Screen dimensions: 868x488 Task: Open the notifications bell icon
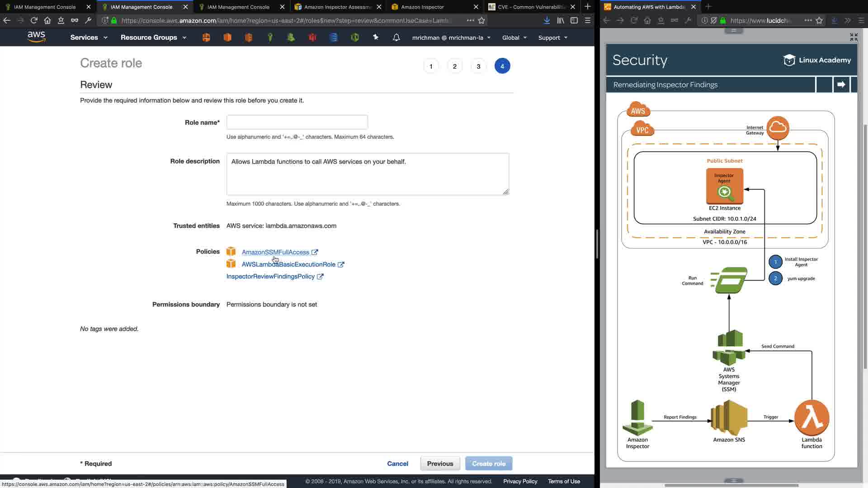click(x=396, y=38)
